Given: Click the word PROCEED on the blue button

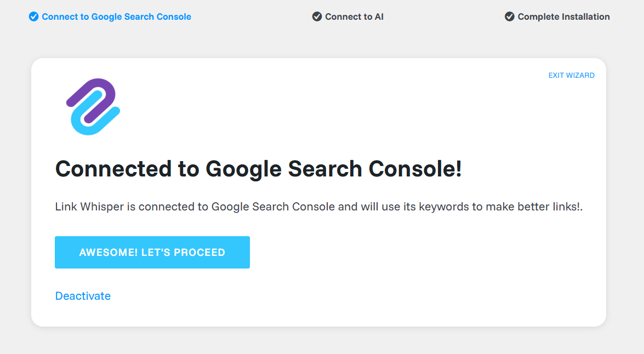Looking at the screenshot, I should tap(200, 252).
